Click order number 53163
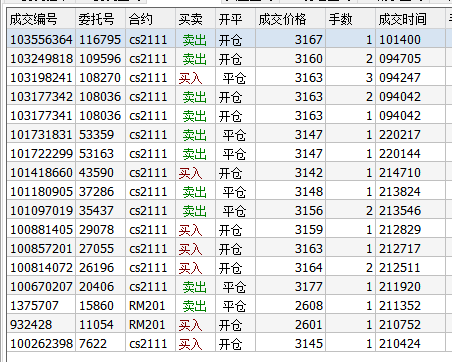The width and height of the screenshot is (452, 362). (96, 154)
